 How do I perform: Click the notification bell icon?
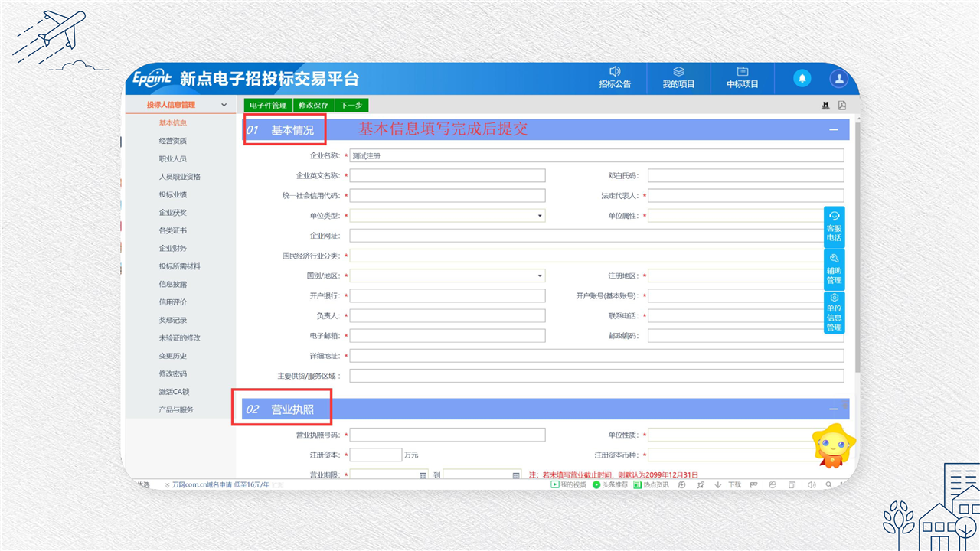[802, 78]
